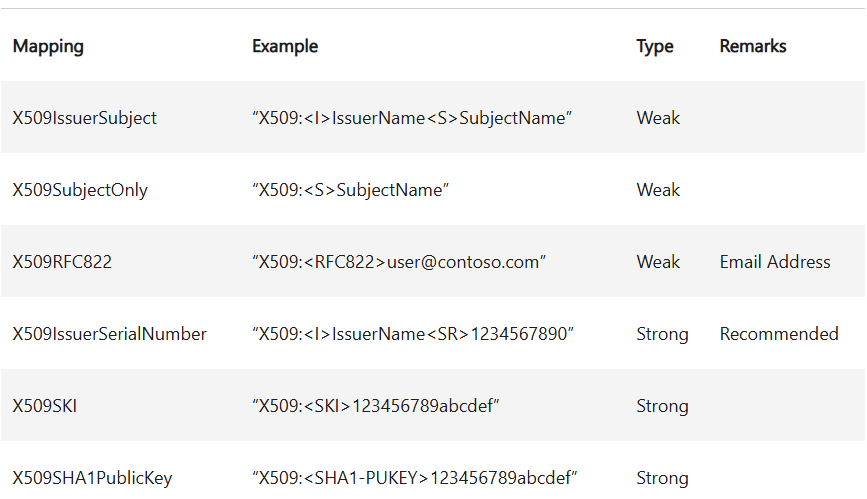867x499 pixels.
Task: Click the Example column header
Action: 285,46
